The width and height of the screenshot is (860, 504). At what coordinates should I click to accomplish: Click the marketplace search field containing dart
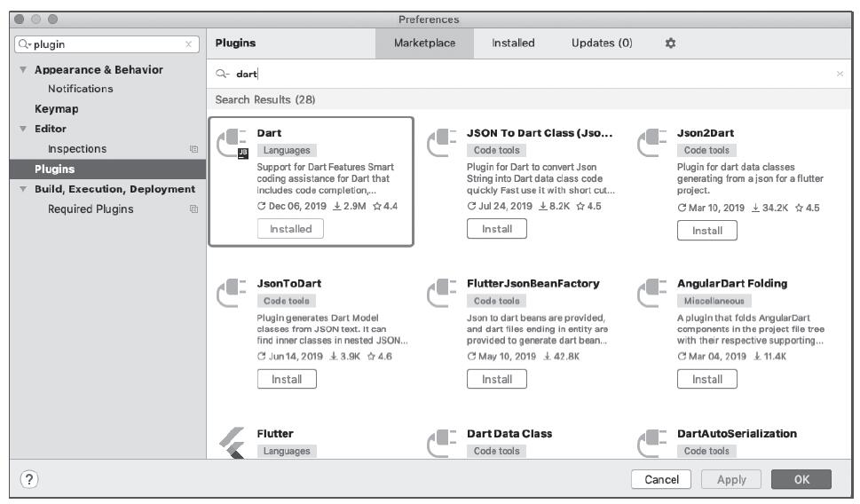click(x=524, y=75)
